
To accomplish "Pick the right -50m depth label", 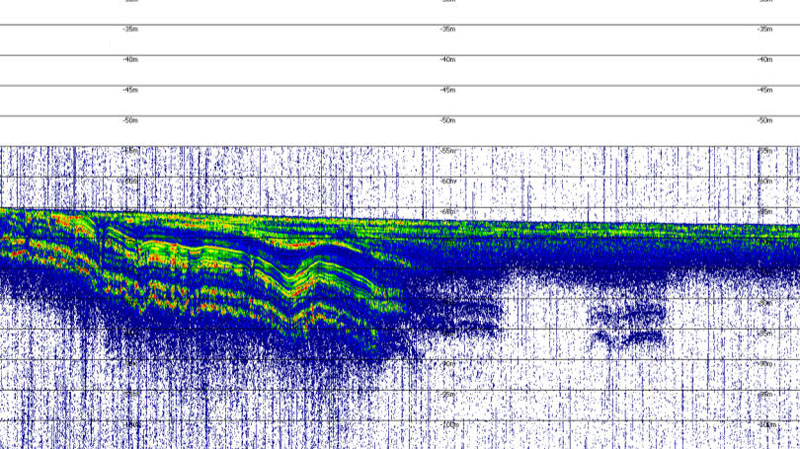I will (765, 120).
